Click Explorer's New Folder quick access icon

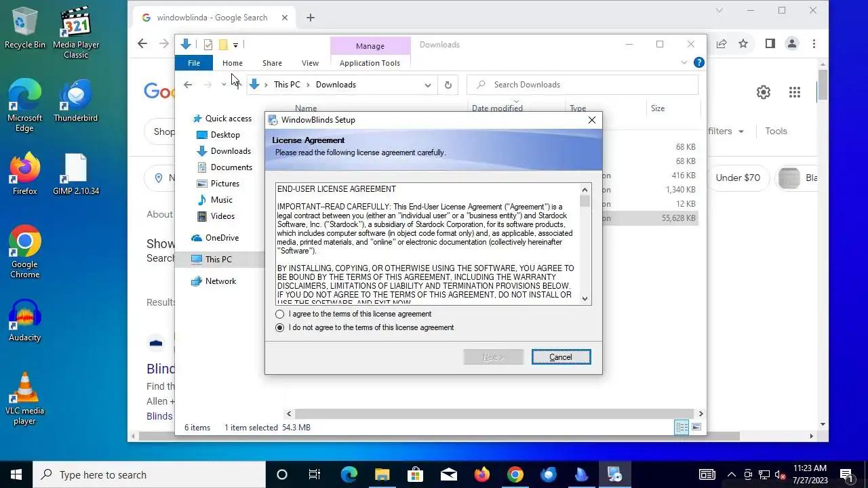point(222,45)
